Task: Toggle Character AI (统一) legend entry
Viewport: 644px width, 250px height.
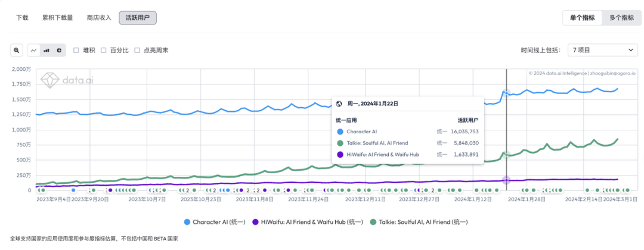Action: tap(215, 221)
